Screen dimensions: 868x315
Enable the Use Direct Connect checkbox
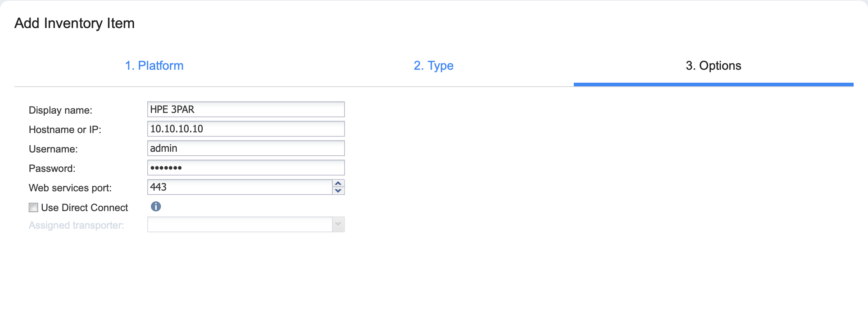(33, 207)
